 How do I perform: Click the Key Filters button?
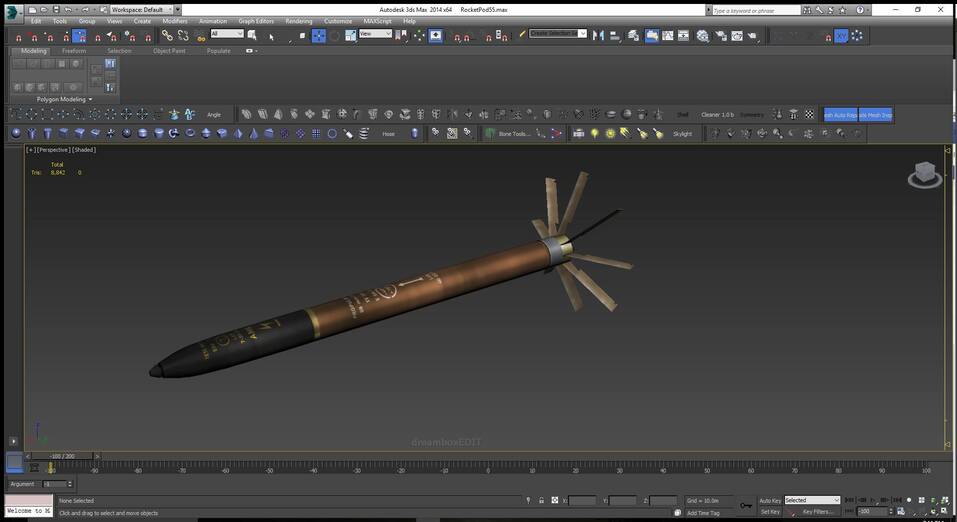tap(817, 511)
